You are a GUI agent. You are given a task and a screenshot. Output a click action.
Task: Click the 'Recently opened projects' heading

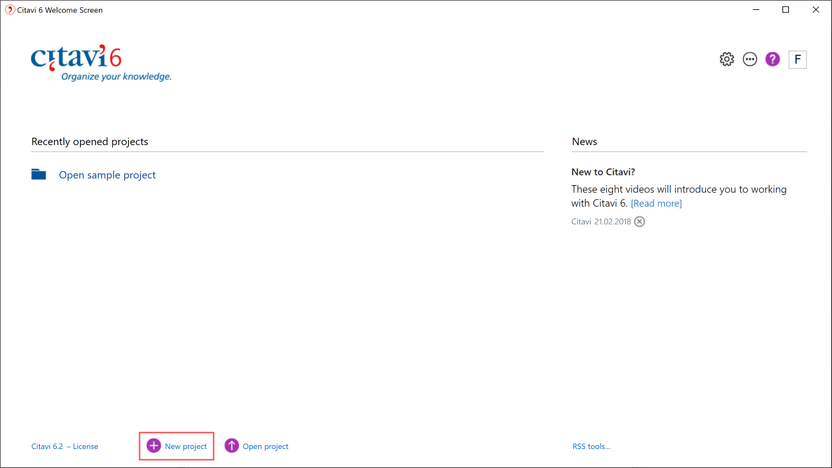pos(90,142)
